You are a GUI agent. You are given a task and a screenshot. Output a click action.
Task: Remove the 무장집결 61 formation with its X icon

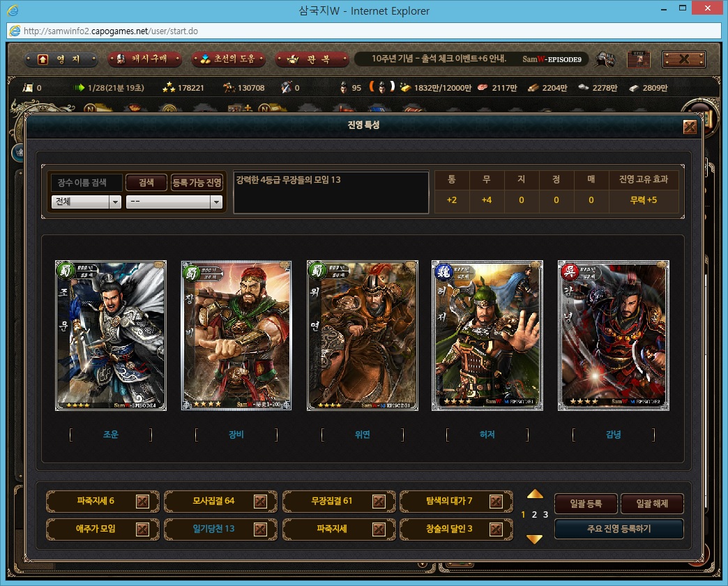[379, 502]
